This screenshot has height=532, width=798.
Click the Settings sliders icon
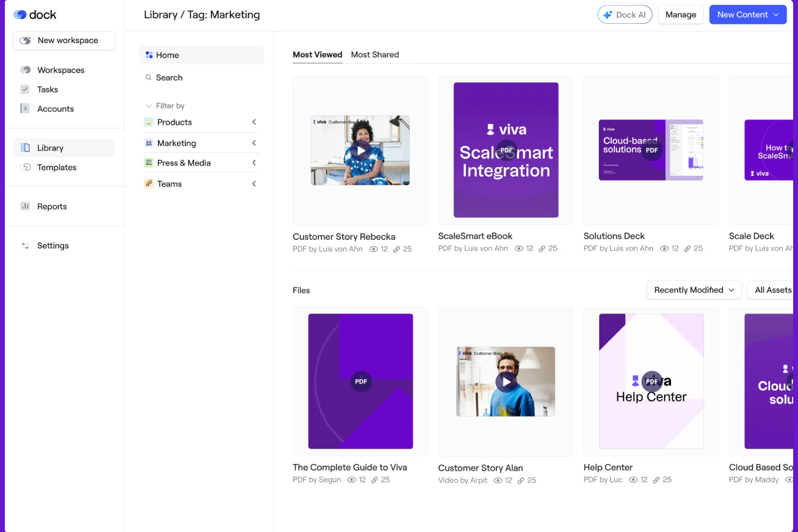pyautogui.click(x=25, y=246)
